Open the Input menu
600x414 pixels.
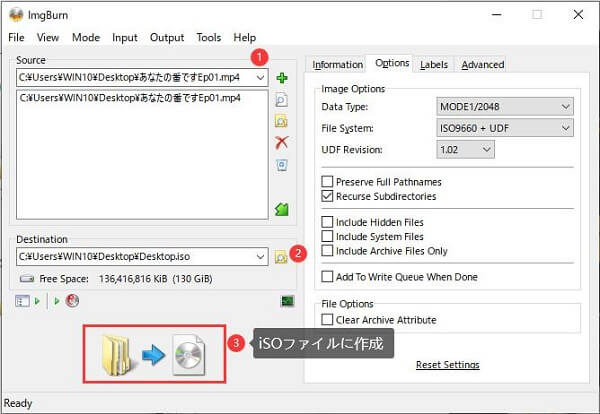click(x=125, y=37)
